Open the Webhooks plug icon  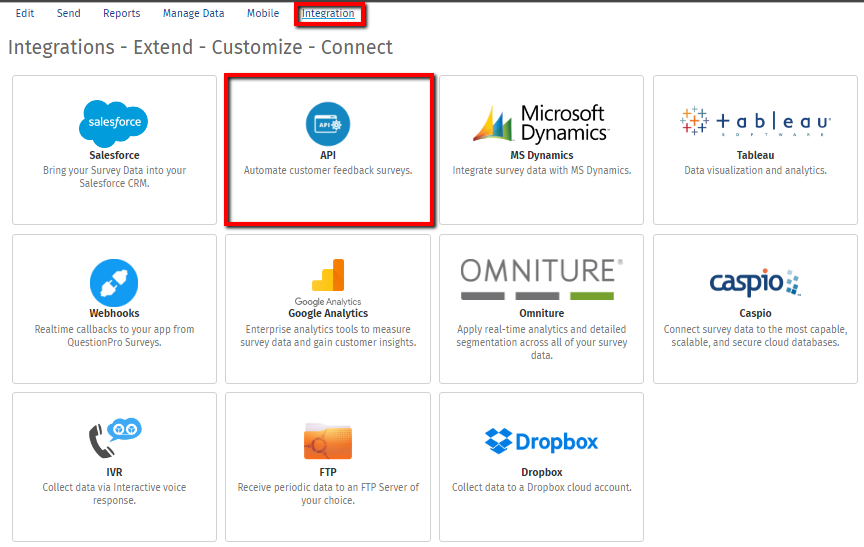click(x=114, y=283)
